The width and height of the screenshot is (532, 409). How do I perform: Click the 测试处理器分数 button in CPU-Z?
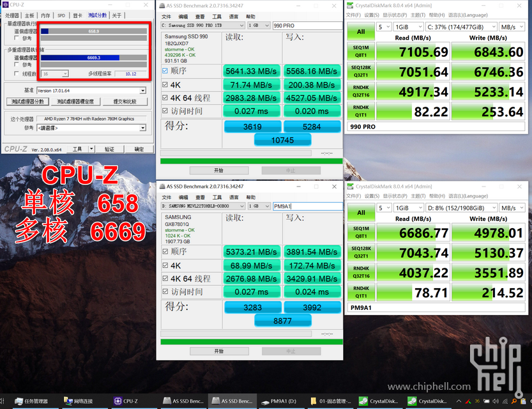click(27, 102)
